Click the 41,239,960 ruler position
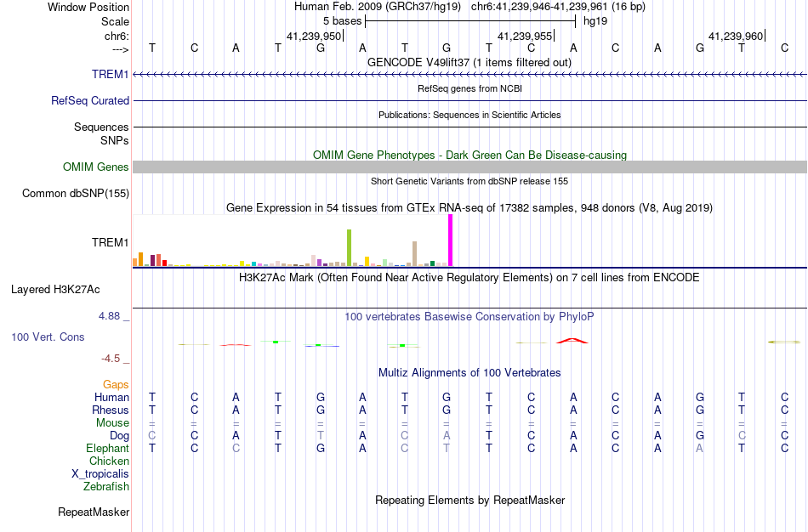Screen dimensions: 808x532 click(x=736, y=36)
